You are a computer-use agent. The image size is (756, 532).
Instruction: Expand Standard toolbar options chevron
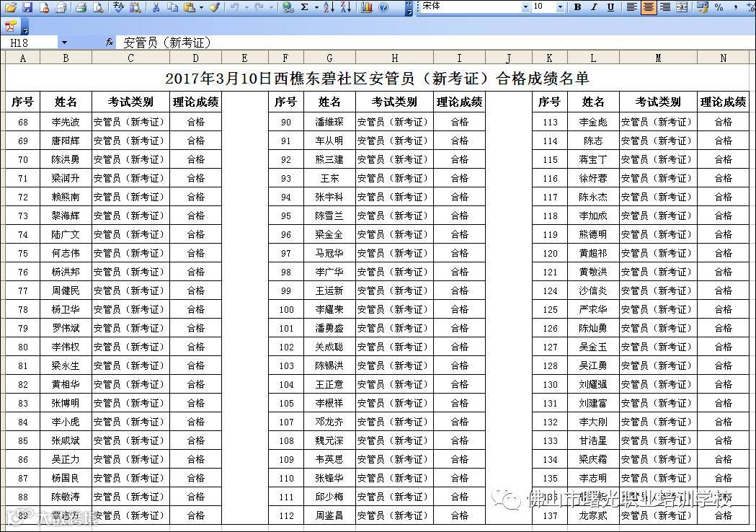pos(409,8)
